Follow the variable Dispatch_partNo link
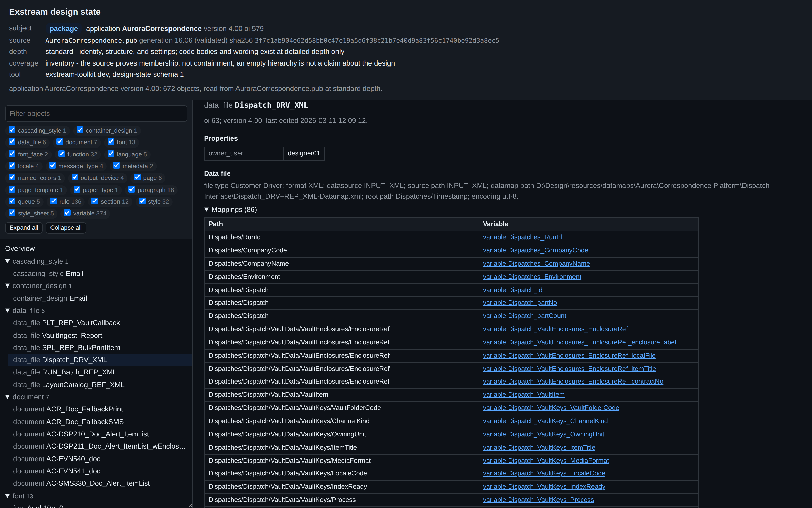 tap(520, 303)
